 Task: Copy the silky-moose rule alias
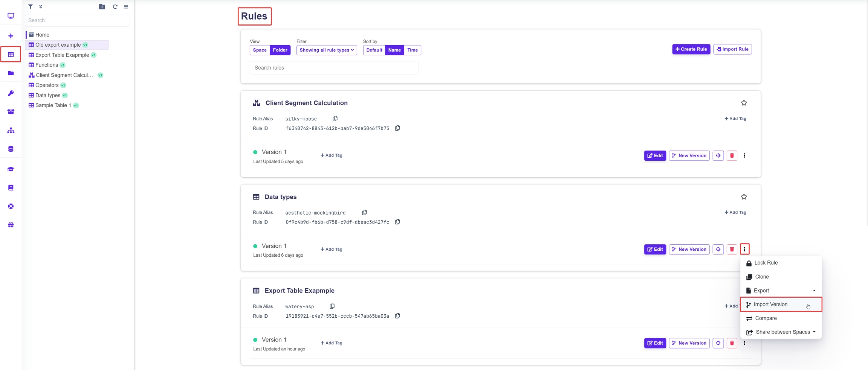[335, 119]
